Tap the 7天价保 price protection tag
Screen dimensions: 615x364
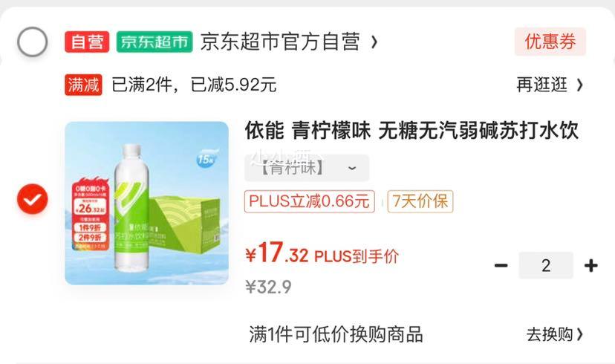tap(420, 201)
